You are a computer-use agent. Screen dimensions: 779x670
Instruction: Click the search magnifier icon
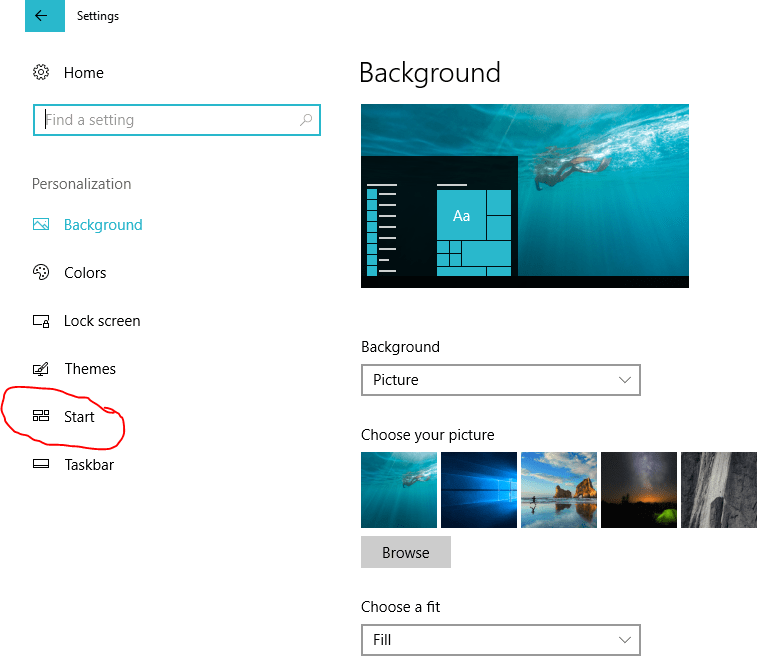pyautogui.click(x=306, y=120)
